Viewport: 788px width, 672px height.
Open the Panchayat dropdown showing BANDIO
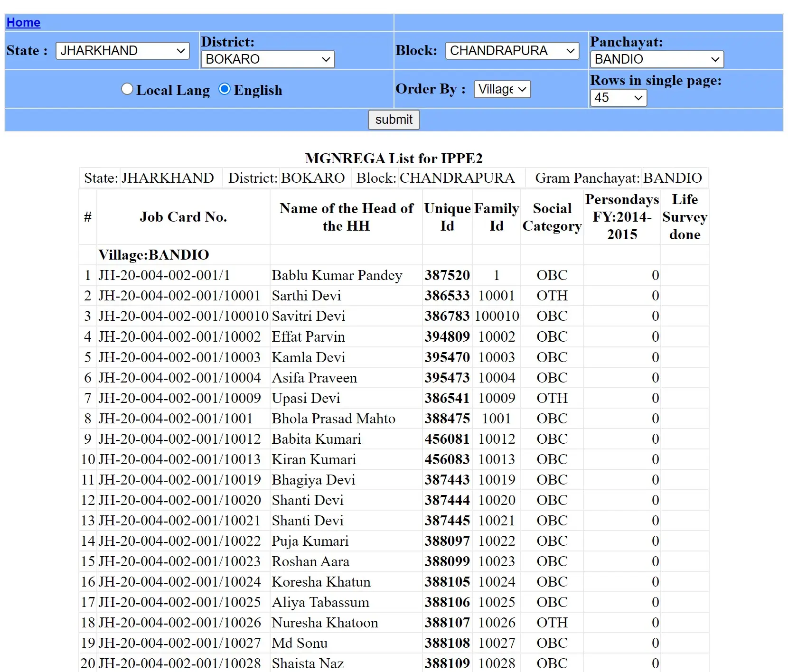pyautogui.click(x=657, y=59)
